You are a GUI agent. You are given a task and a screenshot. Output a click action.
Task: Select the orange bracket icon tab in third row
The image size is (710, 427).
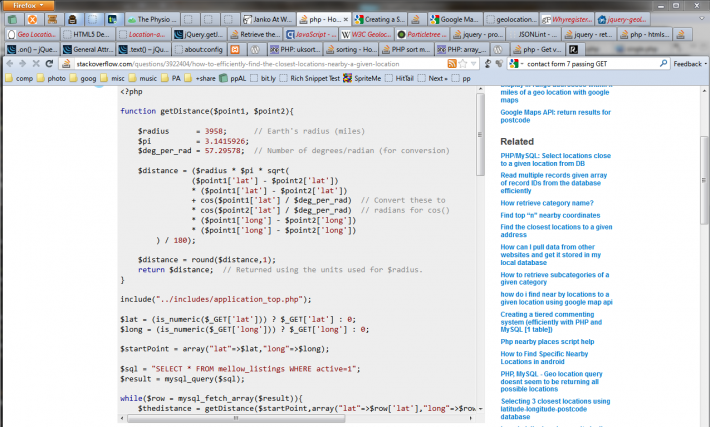tap(235, 49)
